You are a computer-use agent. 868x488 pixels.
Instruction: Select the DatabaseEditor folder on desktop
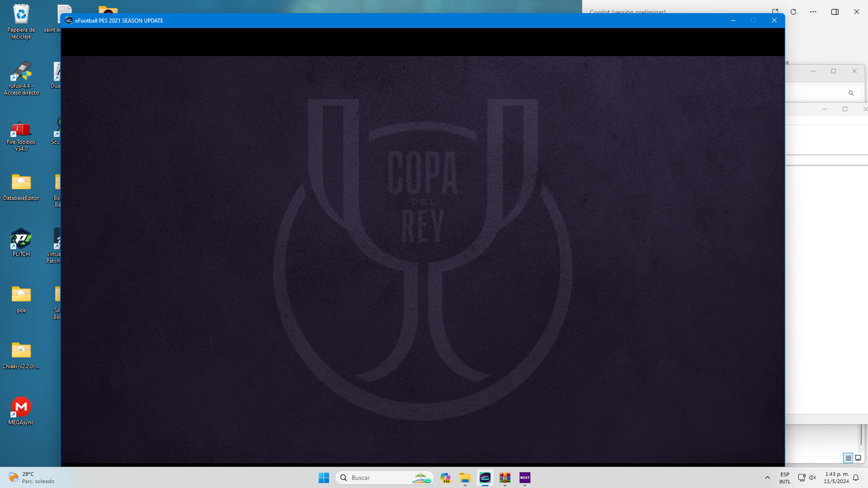[x=21, y=188]
